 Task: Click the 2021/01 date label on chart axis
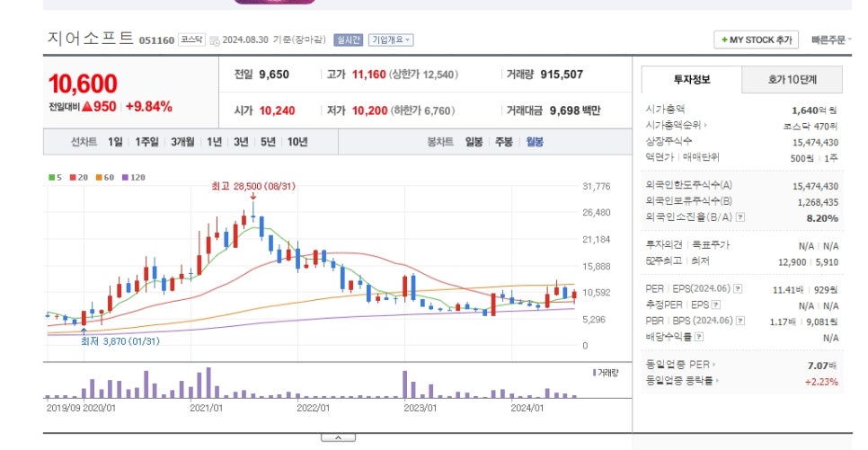tap(206, 408)
